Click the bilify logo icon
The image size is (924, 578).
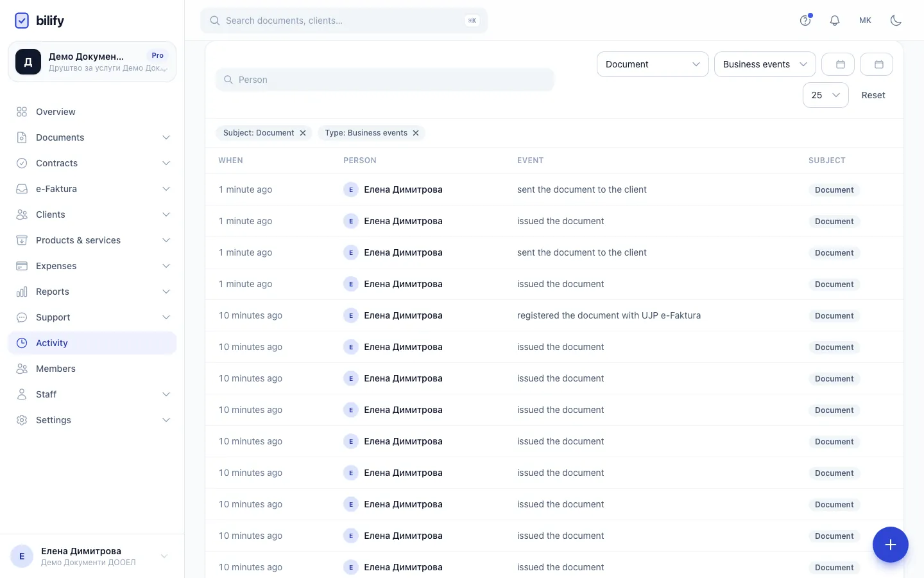22,21
